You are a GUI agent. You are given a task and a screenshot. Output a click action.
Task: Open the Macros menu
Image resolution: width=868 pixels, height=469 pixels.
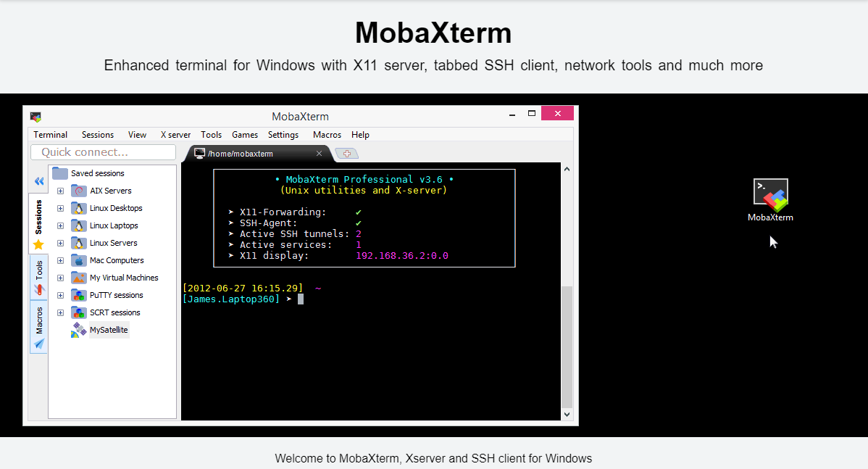click(327, 135)
